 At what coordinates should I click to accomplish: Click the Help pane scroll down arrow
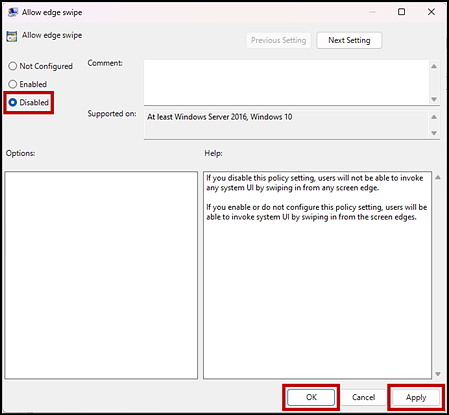pos(438,374)
